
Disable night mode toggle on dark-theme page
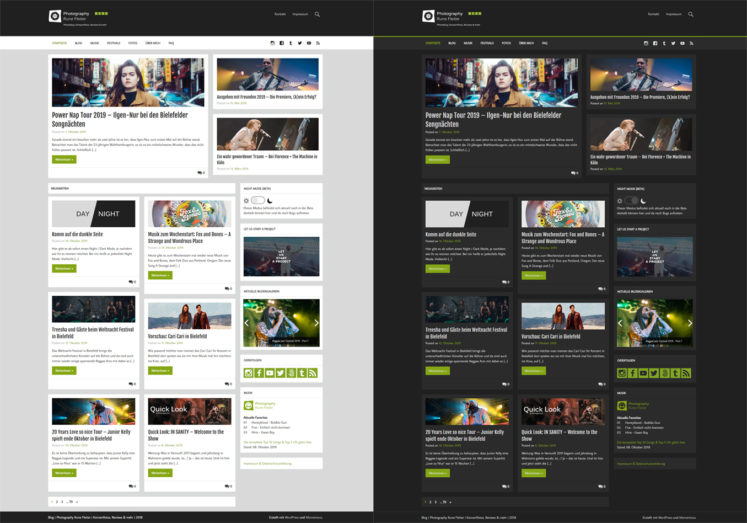point(631,201)
